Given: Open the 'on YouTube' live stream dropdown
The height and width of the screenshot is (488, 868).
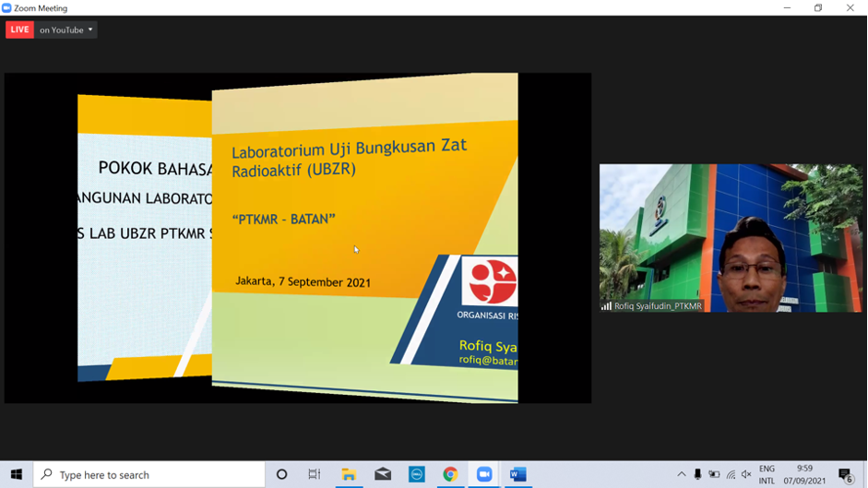Looking at the screenshot, I should click(65, 30).
